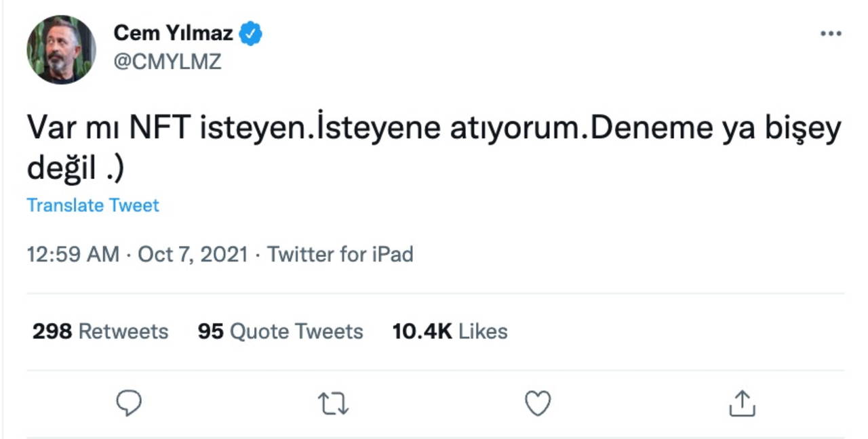The image size is (868, 439).
Task: Like the tweet with the heart icon
Action: (538, 404)
